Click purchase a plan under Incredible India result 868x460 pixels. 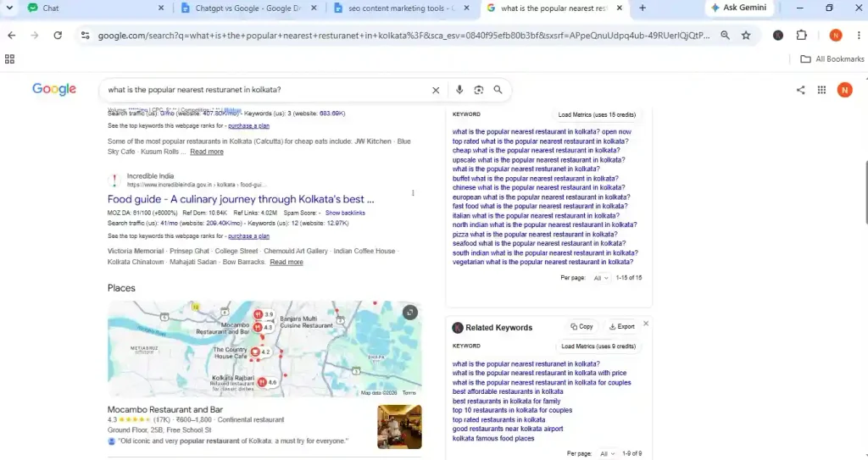coord(248,236)
